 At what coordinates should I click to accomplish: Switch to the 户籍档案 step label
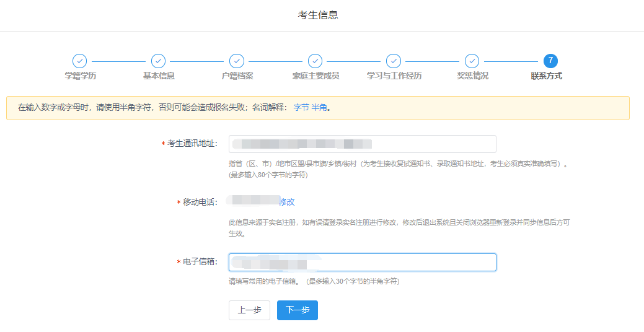(x=237, y=76)
